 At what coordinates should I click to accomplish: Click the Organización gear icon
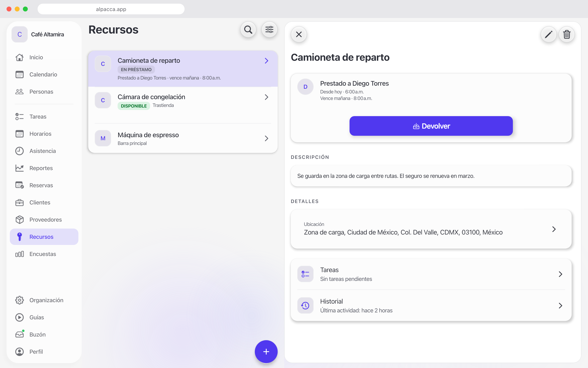point(19,300)
